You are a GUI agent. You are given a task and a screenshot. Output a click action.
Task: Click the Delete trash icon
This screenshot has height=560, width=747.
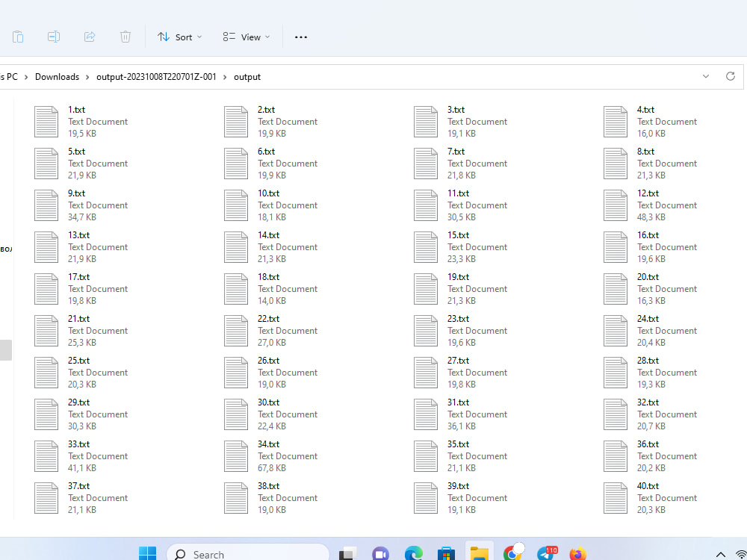(125, 37)
